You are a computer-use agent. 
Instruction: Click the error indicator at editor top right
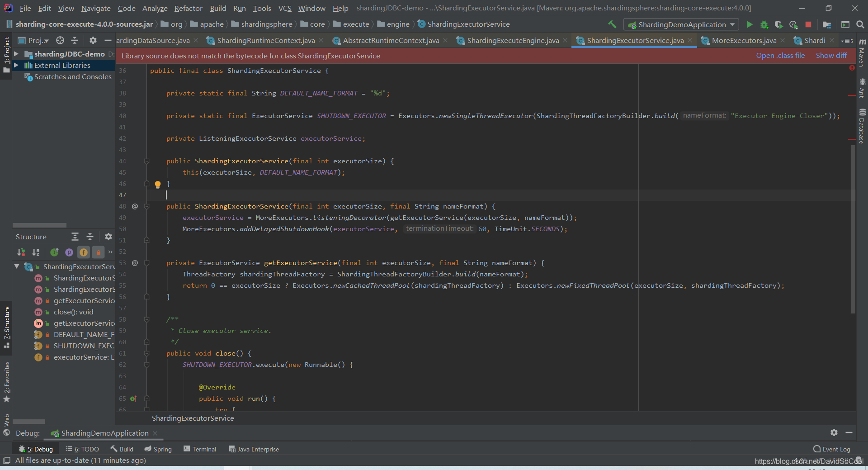852,68
